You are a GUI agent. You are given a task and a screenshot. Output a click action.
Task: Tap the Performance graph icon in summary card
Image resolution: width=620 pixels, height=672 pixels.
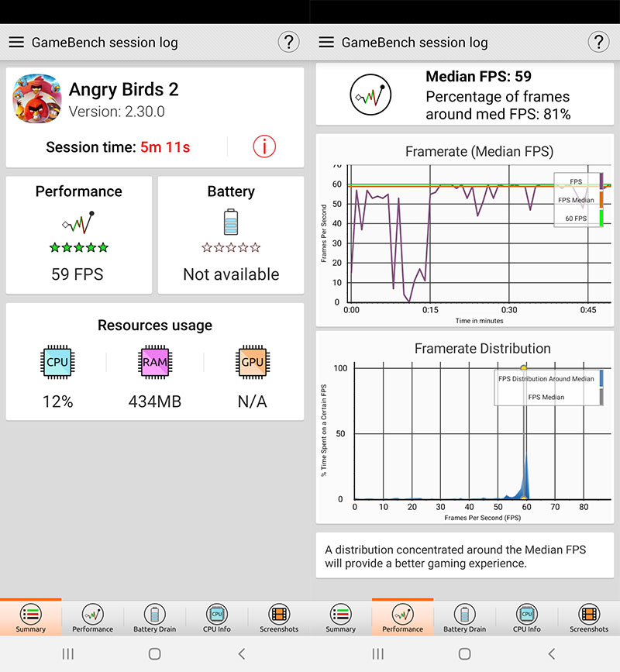point(78,222)
